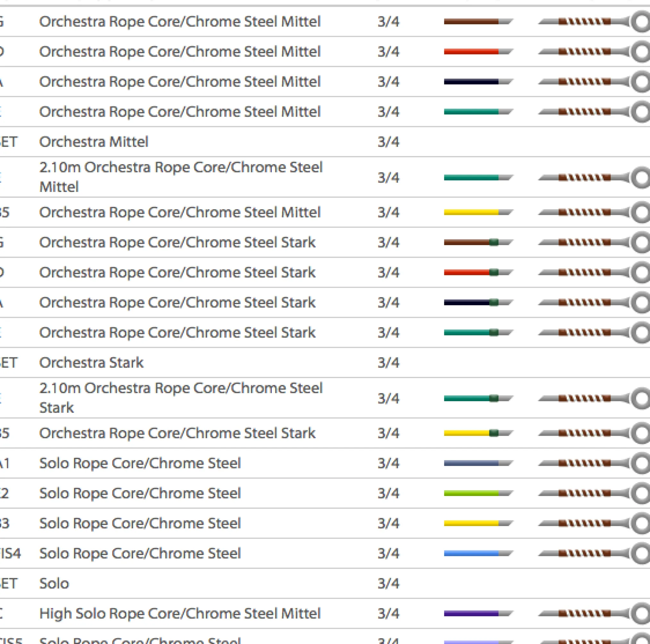650x644 pixels.
Task: Select the Orchestra Mittel set row
Action: (x=94, y=142)
